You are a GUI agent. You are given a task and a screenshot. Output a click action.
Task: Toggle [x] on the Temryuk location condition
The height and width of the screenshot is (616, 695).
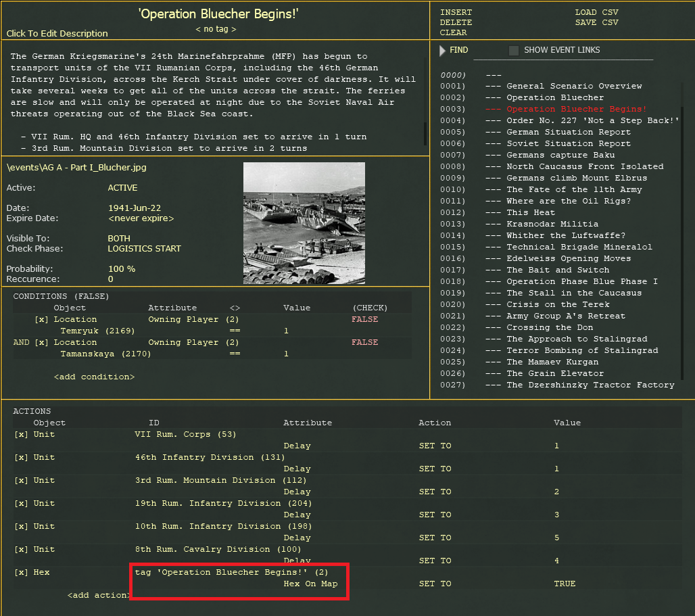(41, 320)
